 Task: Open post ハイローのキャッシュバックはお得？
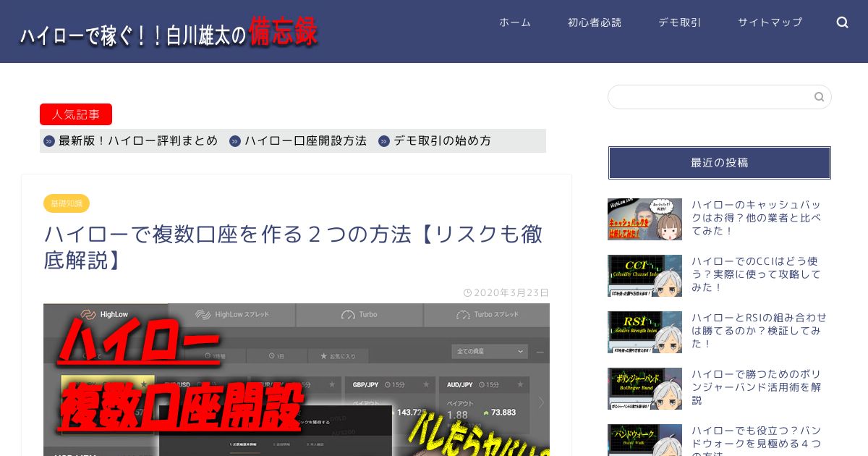(757, 218)
